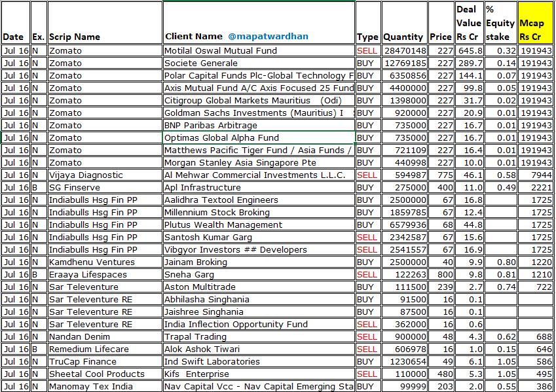Click the price 480 cell
The image size is (556, 392).
click(441, 374)
